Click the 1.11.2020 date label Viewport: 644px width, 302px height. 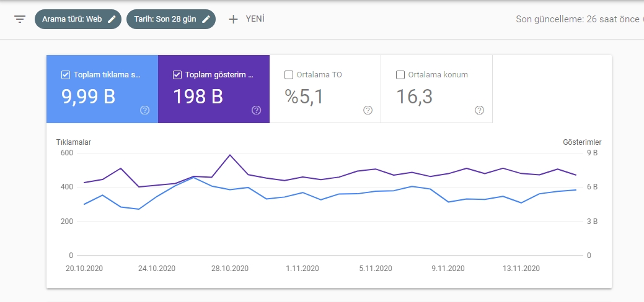pyautogui.click(x=302, y=269)
